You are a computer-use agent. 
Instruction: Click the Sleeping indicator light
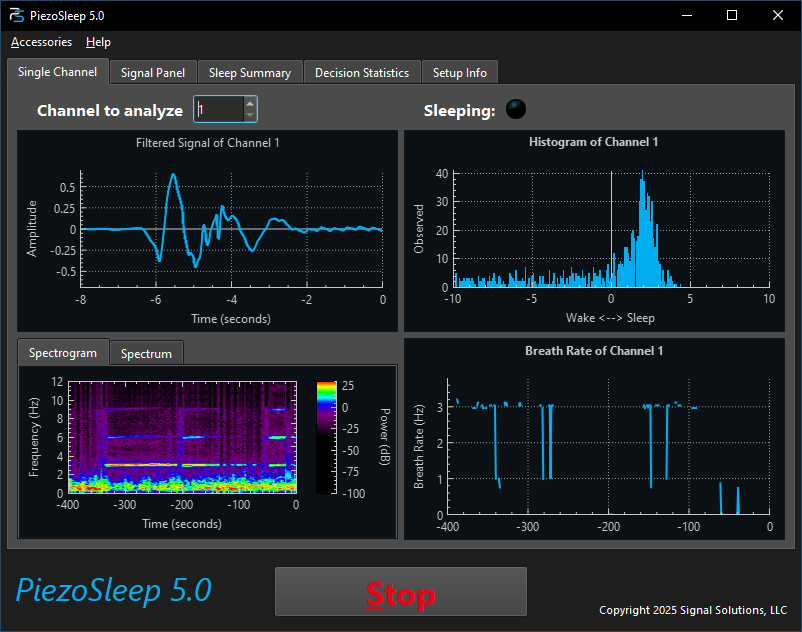pos(516,109)
